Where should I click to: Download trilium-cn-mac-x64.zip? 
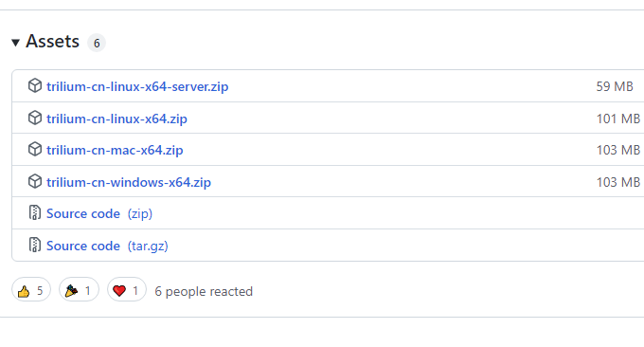(x=115, y=150)
